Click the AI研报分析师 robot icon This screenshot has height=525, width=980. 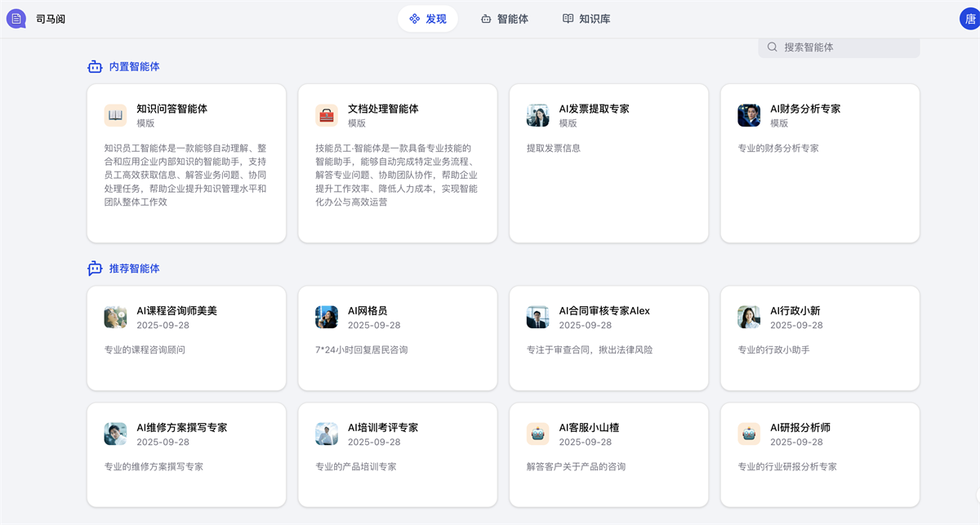[x=749, y=434]
